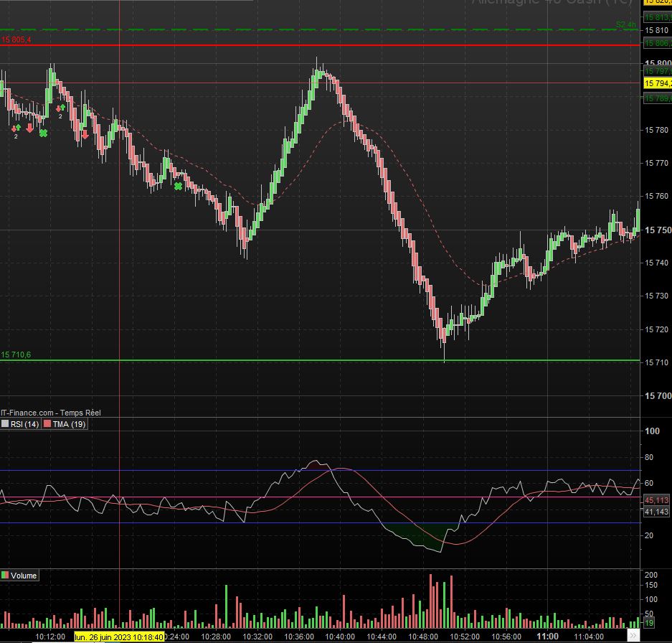Click the grey RSI color swatch

(5, 424)
